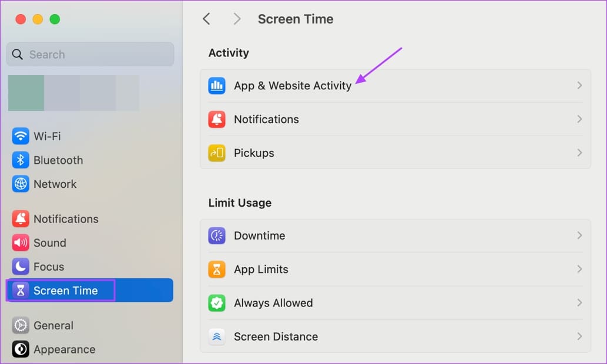Screen dimensions: 607x364
Task: Click the App & Website Activity bar chart icon
Action: [x=217, y=85]
